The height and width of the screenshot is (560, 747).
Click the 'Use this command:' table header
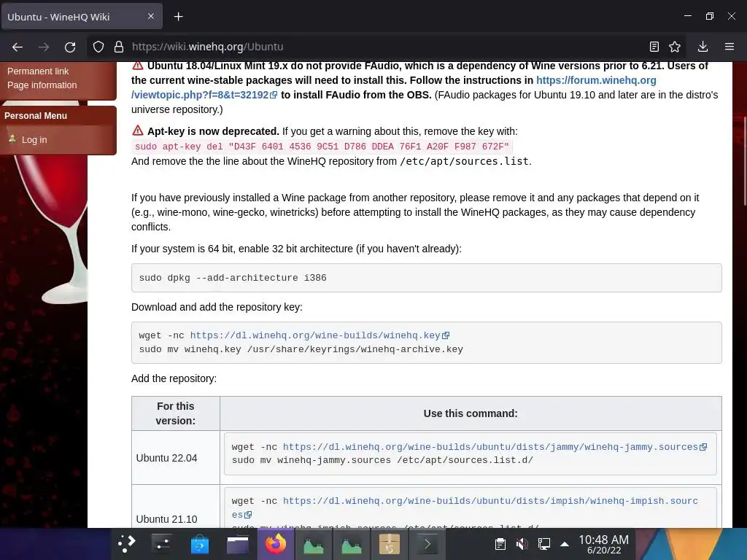[471, 413]
